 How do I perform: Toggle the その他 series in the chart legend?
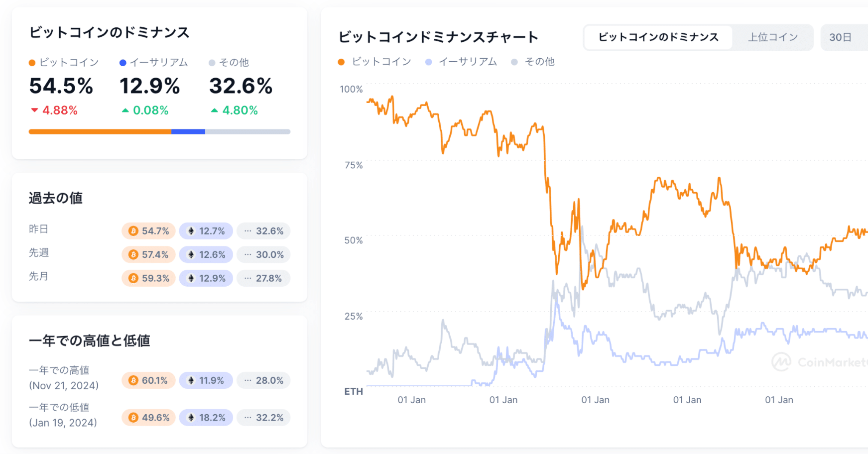(x=533, y=62)
